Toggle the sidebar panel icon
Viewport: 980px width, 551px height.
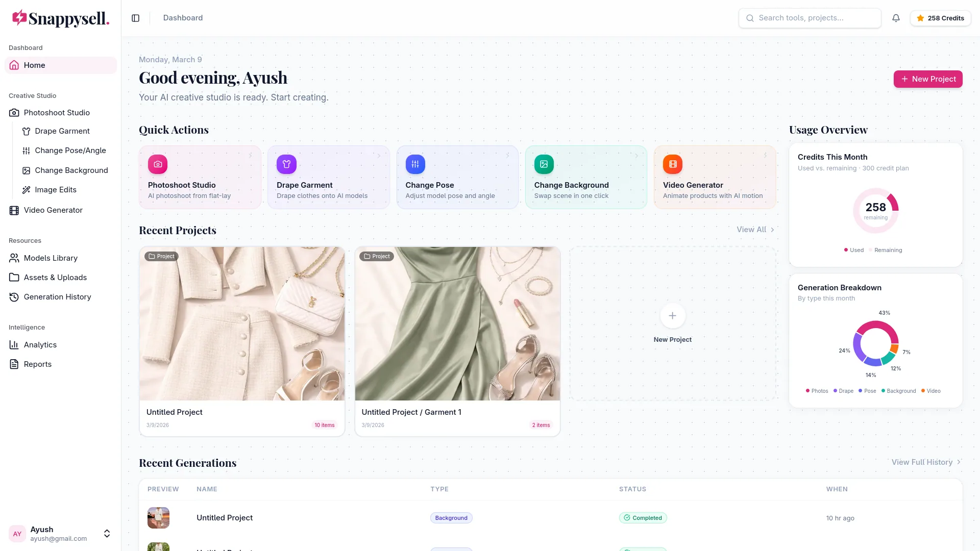tap(135, 18)
